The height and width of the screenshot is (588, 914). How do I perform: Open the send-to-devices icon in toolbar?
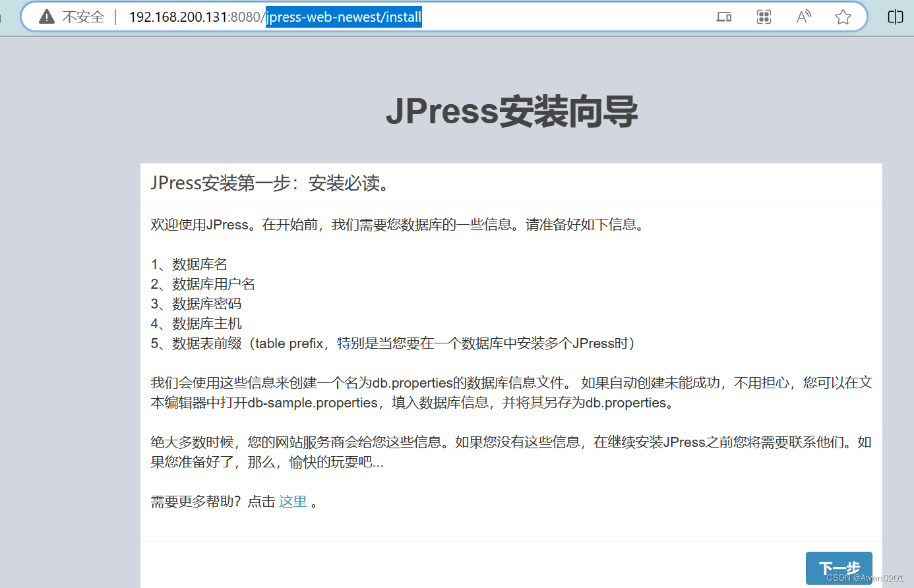point(723,17)
